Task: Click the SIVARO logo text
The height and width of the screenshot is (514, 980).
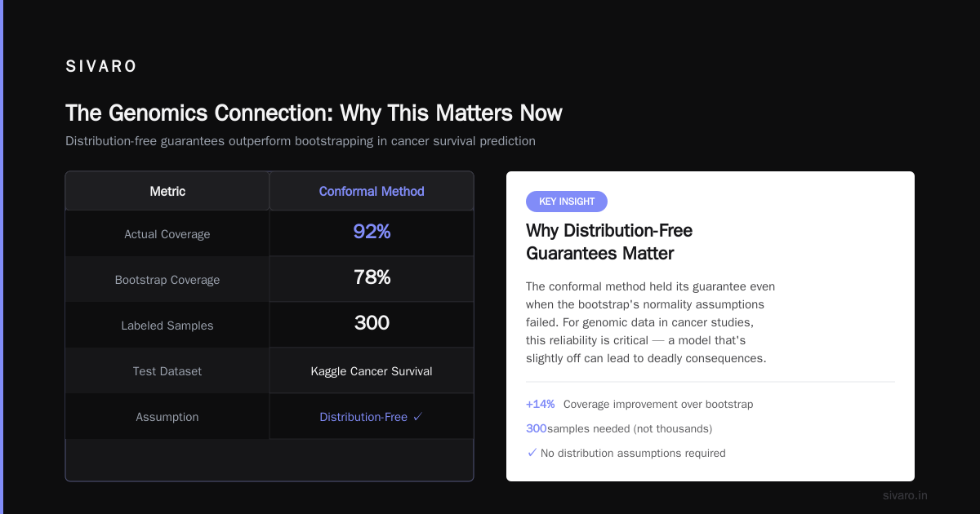Action: [x=101, y=67]
